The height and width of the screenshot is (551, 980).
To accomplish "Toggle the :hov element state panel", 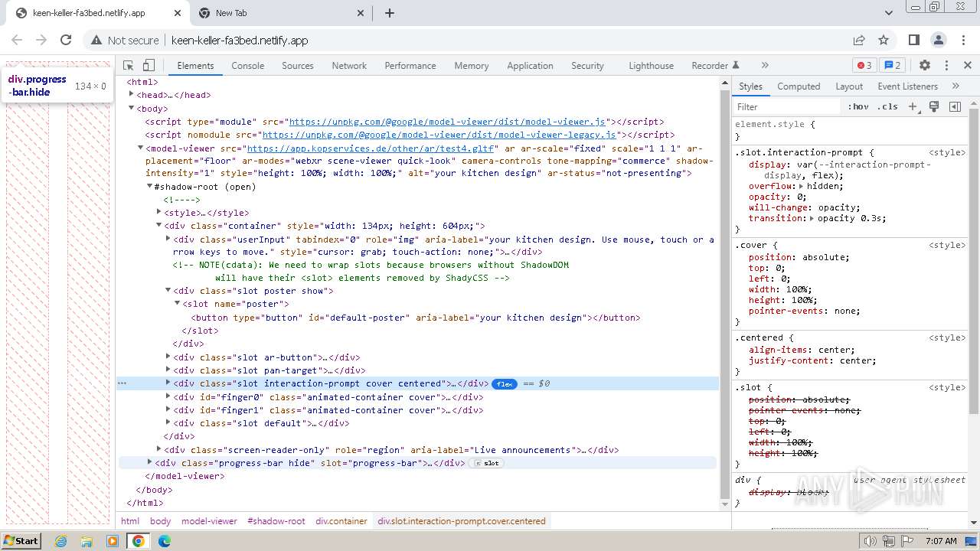I will [858, 106].
